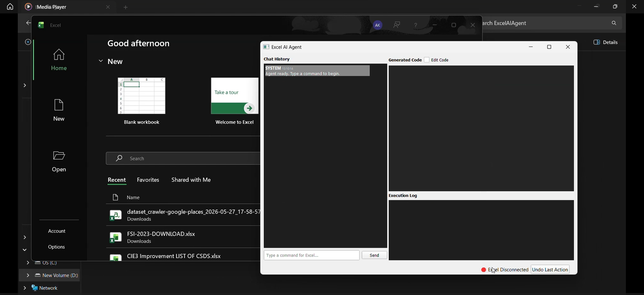Image resolution: width=644 pixels, height=295 pixels.
Task: Click the search magnifier in ExcelAIAgent search
Action: coord(614,23)
